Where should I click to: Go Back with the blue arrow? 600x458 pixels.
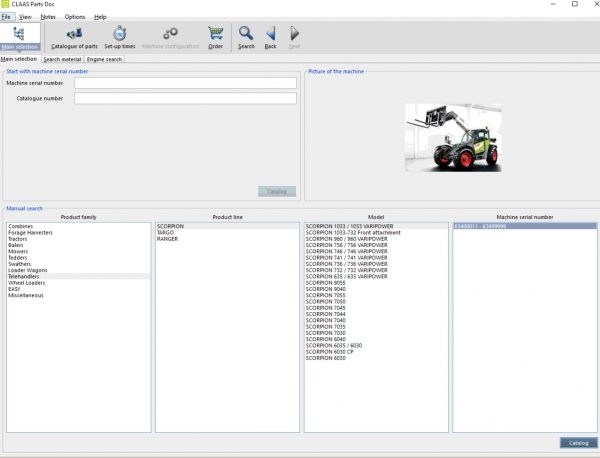[271, 38]
